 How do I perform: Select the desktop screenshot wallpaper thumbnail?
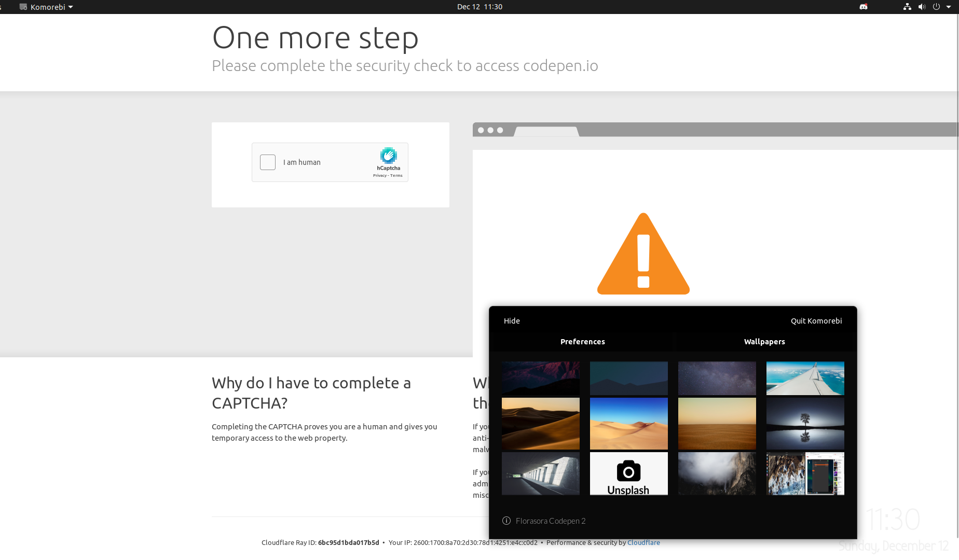pyautogui.click(x=805, y=473)
